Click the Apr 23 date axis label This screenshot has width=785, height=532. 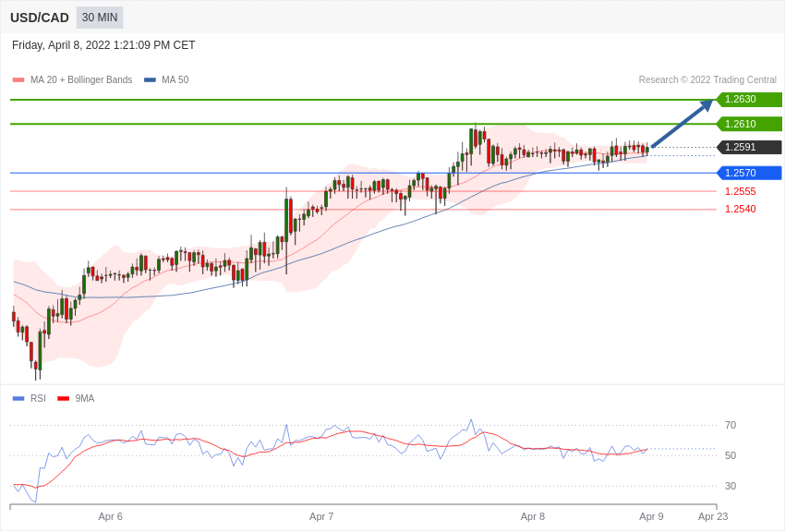(713, 516)
